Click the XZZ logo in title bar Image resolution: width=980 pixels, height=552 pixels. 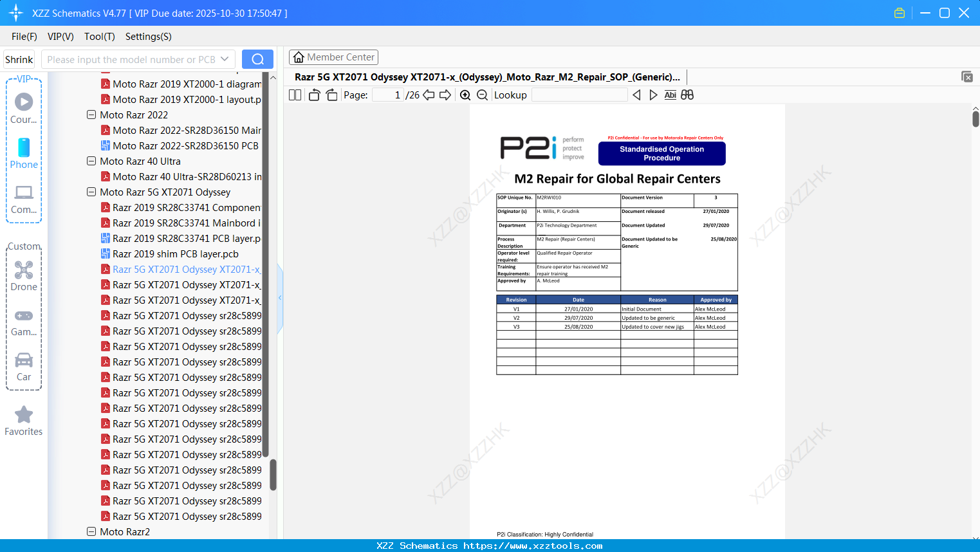pyautogui.click(x=16, y=13)
